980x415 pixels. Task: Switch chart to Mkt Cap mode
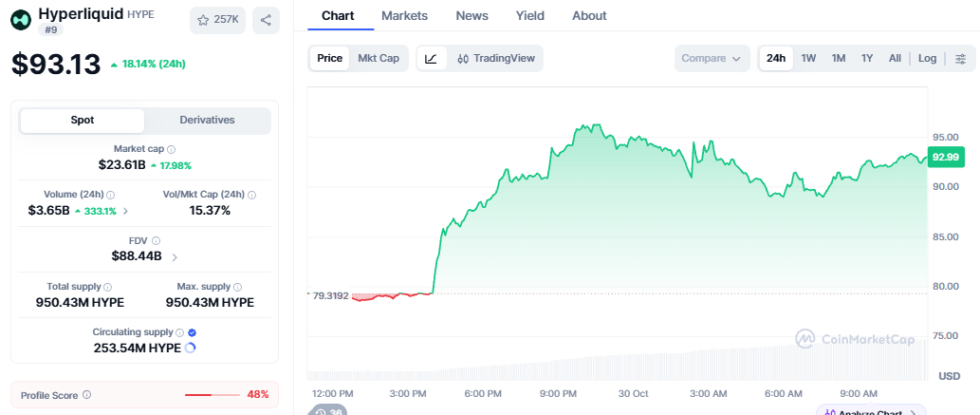tap(379, 58)
